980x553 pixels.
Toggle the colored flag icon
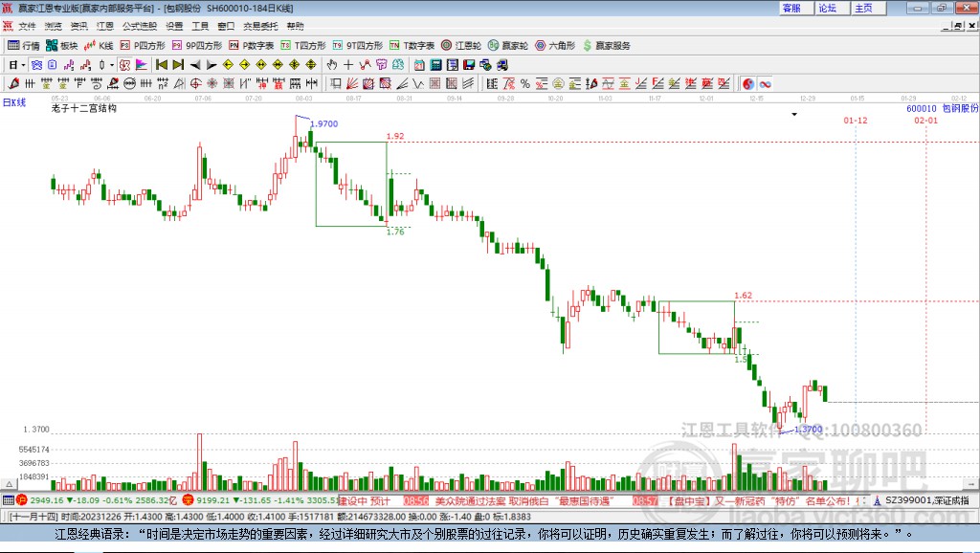(x=142, y=65)
